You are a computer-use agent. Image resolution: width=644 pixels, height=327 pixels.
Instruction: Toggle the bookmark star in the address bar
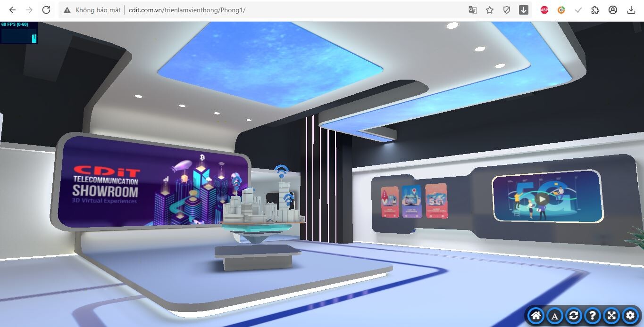489,9
